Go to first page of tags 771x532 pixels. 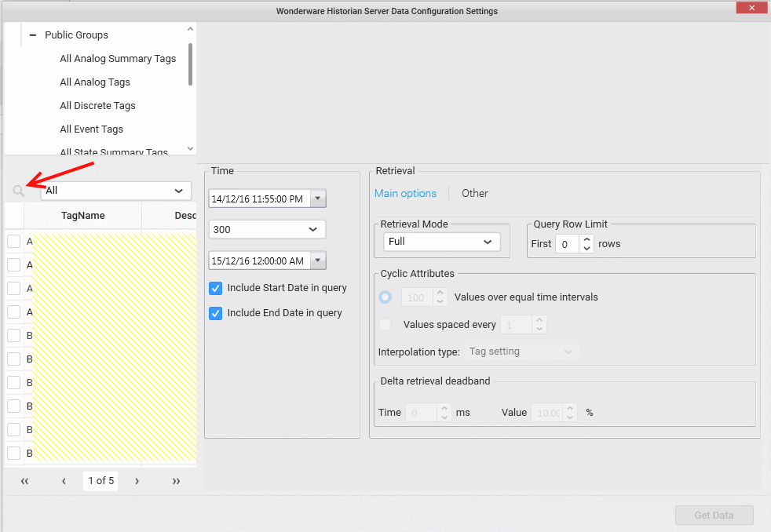coord(24,481)
